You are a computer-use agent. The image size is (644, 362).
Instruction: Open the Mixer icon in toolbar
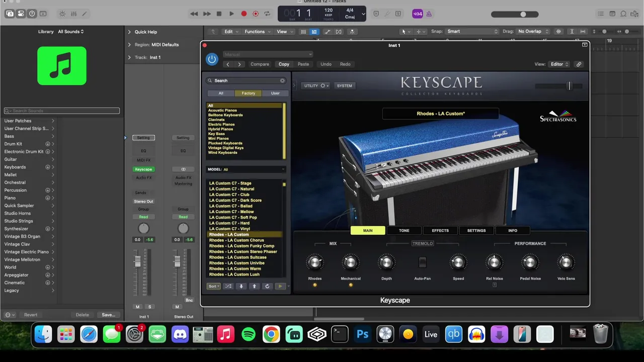(73, 14)
